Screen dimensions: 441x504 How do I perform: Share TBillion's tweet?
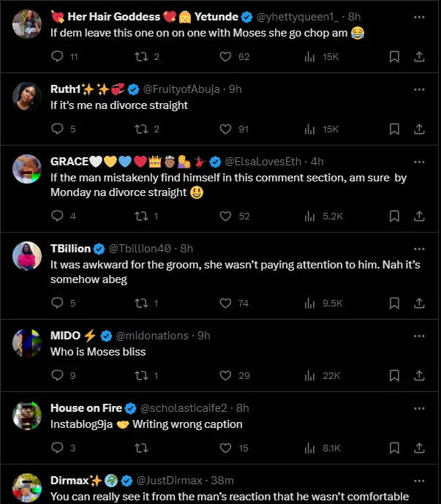419,303
